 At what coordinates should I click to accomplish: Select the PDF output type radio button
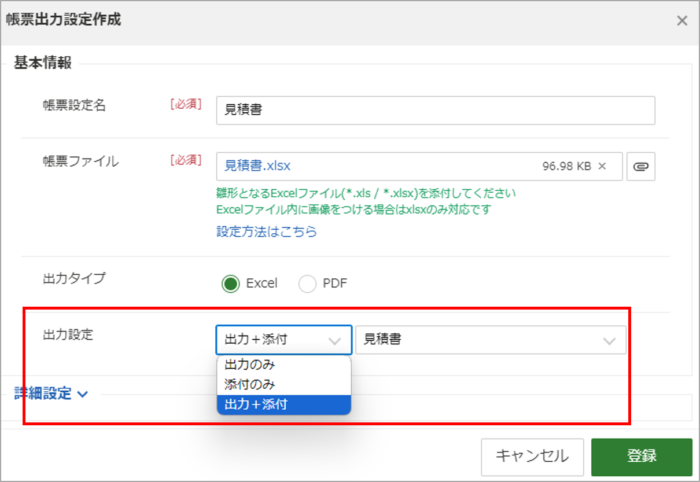[307, 283]
